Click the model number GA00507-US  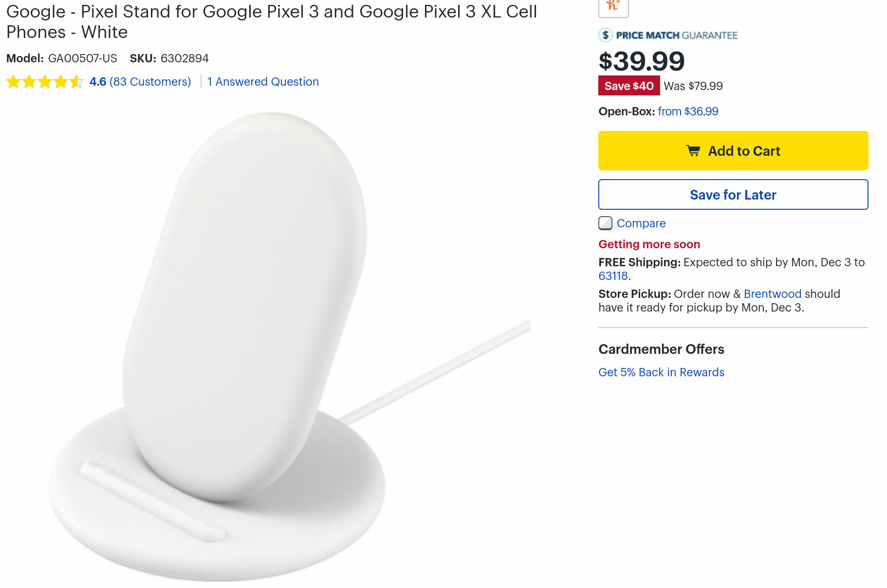pos(82,58)
